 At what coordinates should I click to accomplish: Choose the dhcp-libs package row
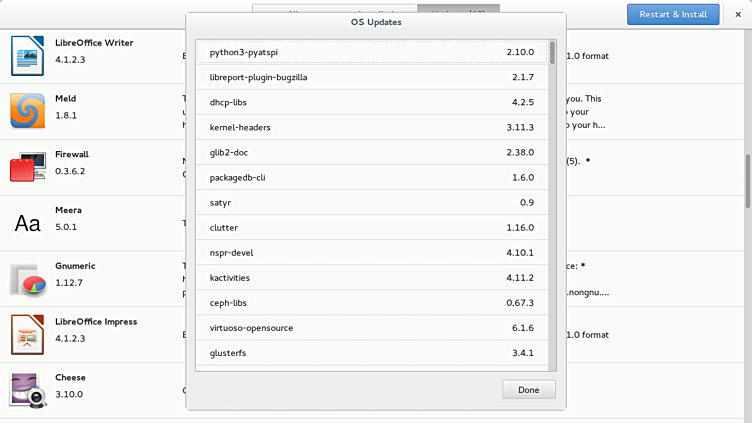371,102
